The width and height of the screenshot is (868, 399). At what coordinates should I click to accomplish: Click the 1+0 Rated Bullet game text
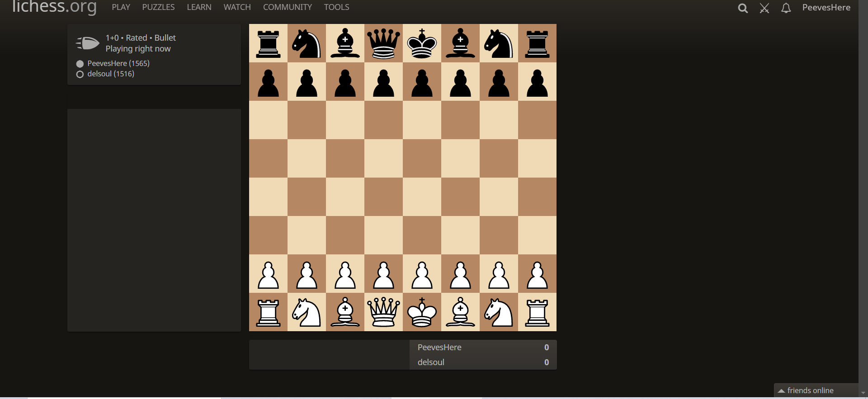pos(141,38)
